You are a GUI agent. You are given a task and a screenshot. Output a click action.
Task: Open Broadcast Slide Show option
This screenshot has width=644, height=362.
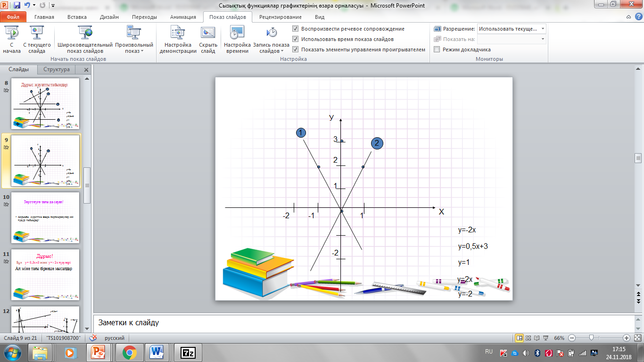coord(85,40)
